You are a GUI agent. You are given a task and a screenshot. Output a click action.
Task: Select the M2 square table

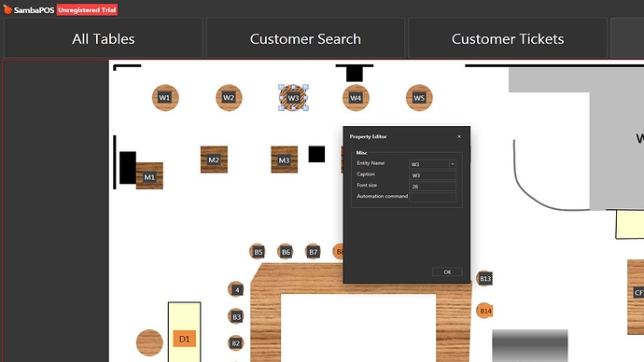pyautogui.click(x=214, y=160)
